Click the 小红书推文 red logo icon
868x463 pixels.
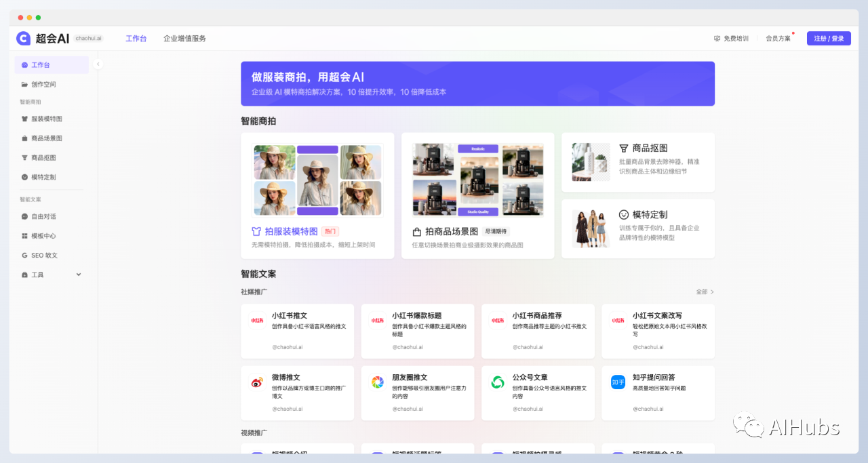coord(257,321)
